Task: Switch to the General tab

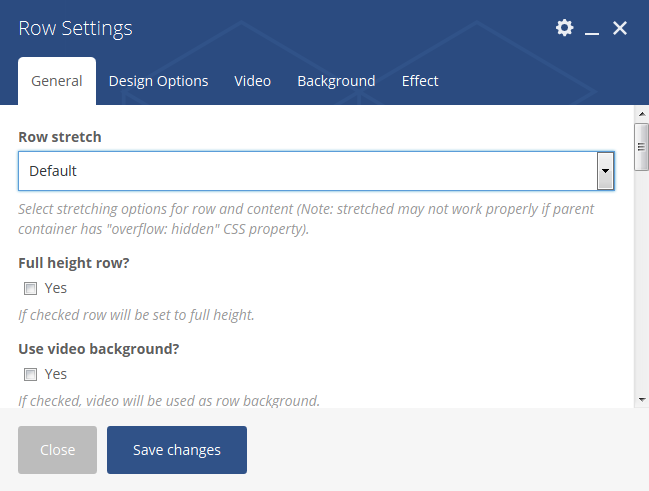Action: point(57,81)
